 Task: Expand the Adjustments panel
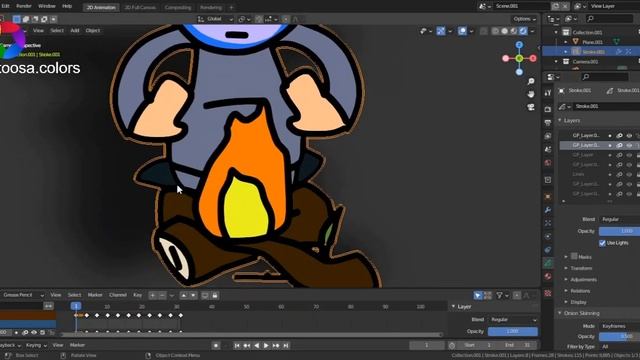click(566, 280)
